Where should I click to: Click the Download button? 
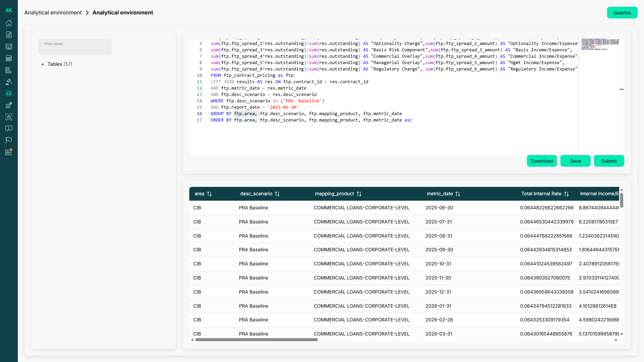pos(542,161)
